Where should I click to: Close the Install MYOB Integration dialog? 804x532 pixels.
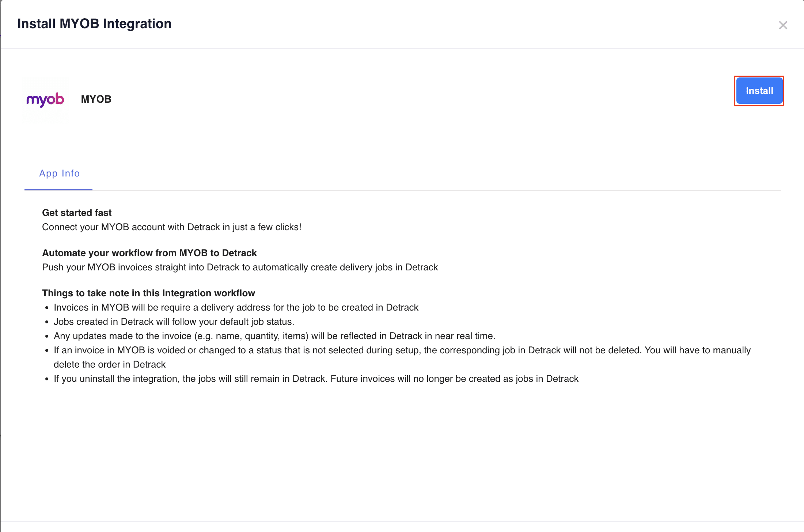point(783,25)
